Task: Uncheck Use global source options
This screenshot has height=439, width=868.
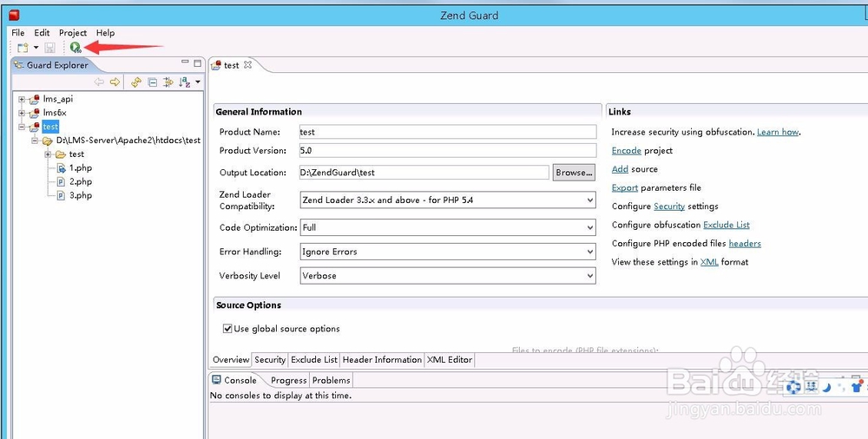Action: pos(227,329)
